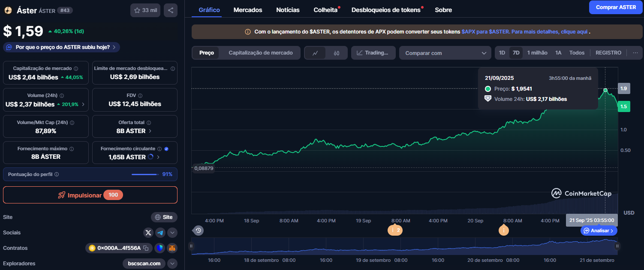The image size is (644, 270).
Task: Add token to MetaMask via fox icon
Action: 172,248
